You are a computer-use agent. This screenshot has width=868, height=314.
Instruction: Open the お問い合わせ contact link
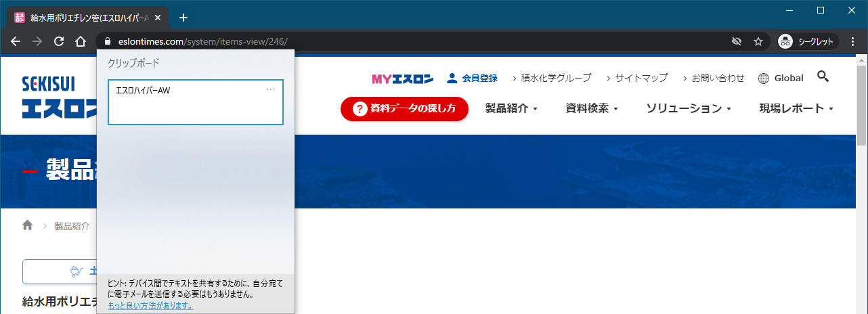click(x=718, y=78)
